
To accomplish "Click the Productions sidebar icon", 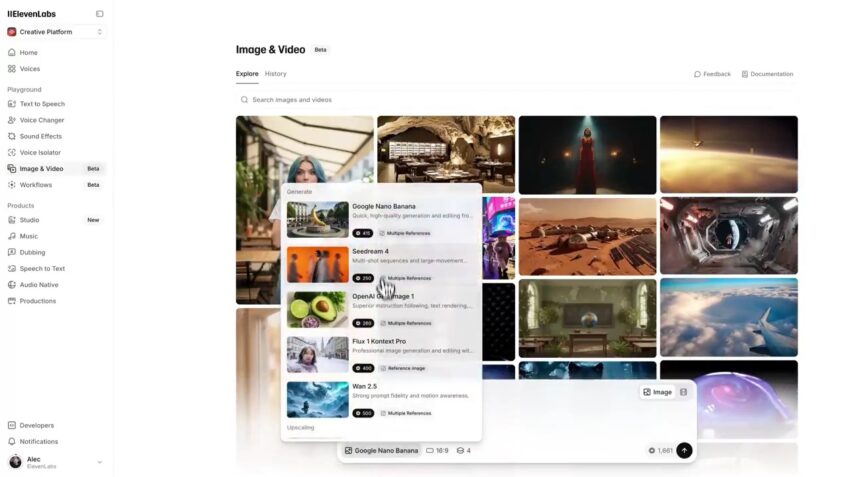I will 12,301.
